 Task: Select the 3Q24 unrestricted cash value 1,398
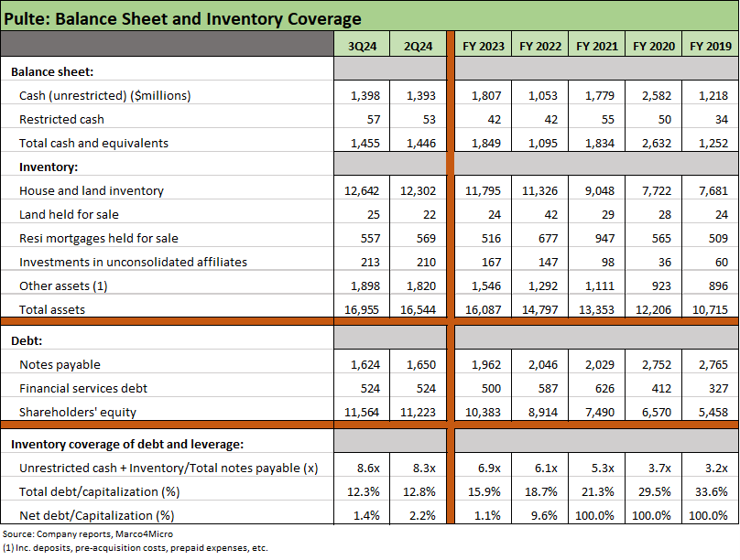365,96
